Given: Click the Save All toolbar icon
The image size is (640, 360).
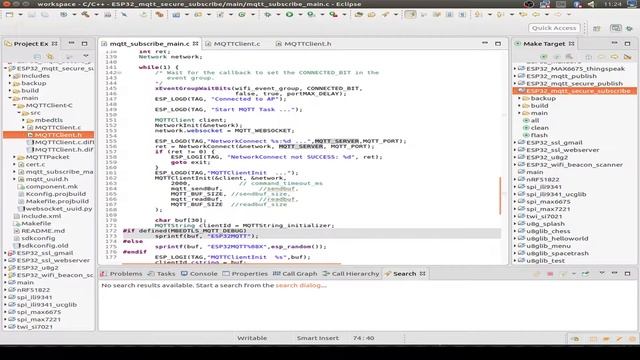Looking at the screenshot, I should pos(44,14).
